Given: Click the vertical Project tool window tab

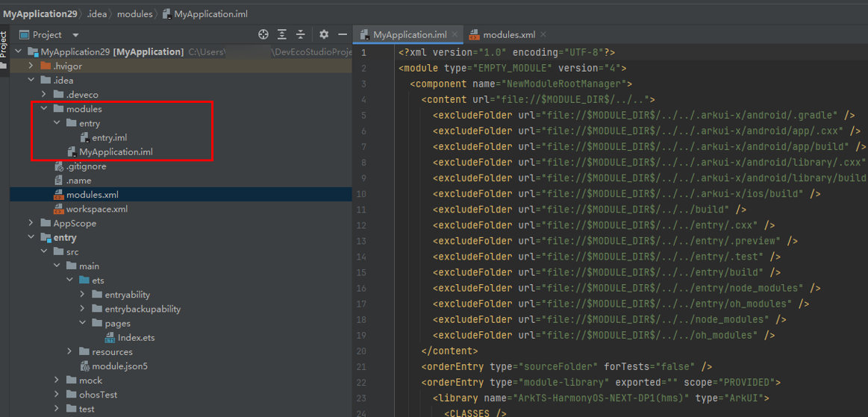Looking at the screenshot, I should point(4,44).
